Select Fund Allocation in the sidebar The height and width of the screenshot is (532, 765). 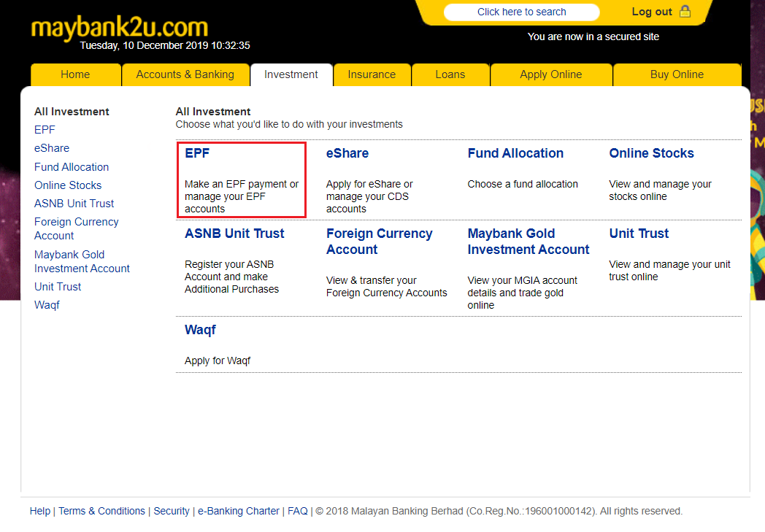coord(72,167)
